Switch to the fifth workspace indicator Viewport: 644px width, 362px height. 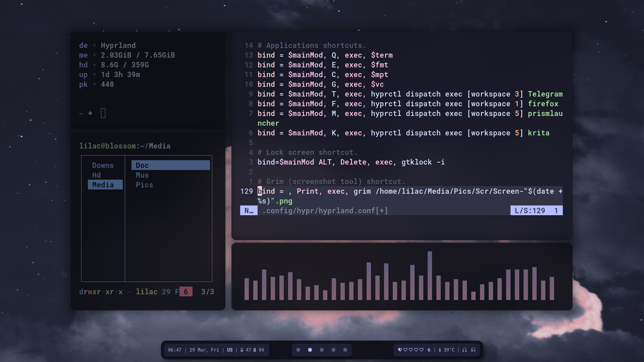[345, 350]
